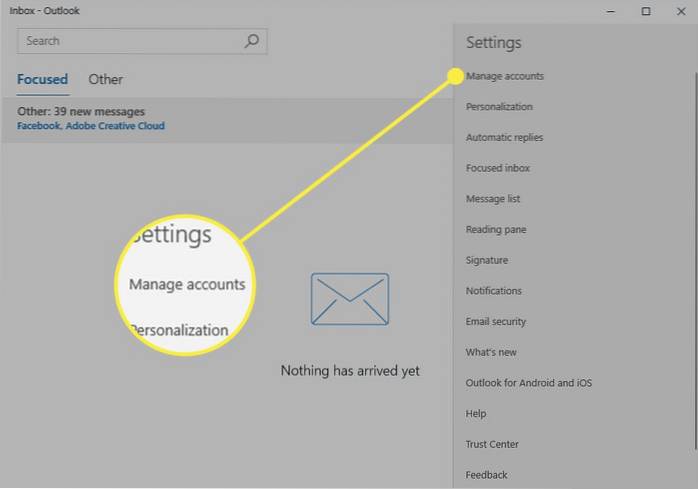Open Reading pane settings

tap(496, 230)
